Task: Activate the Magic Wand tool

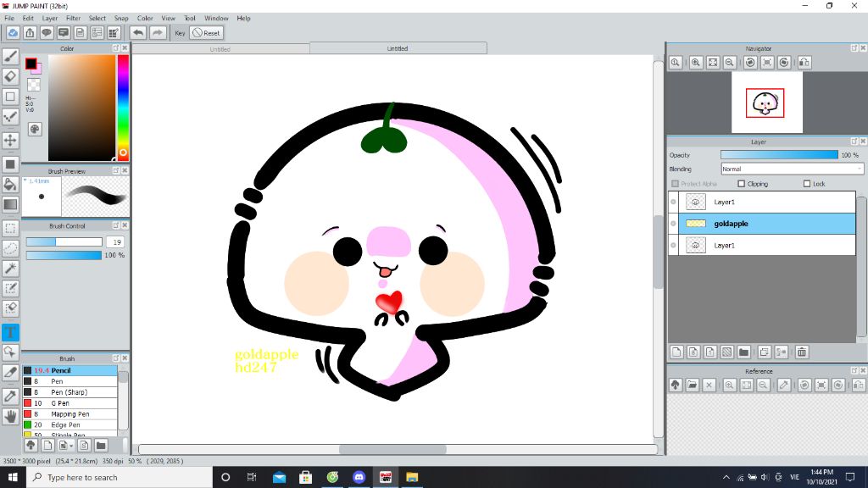Action: pos(10,269)
